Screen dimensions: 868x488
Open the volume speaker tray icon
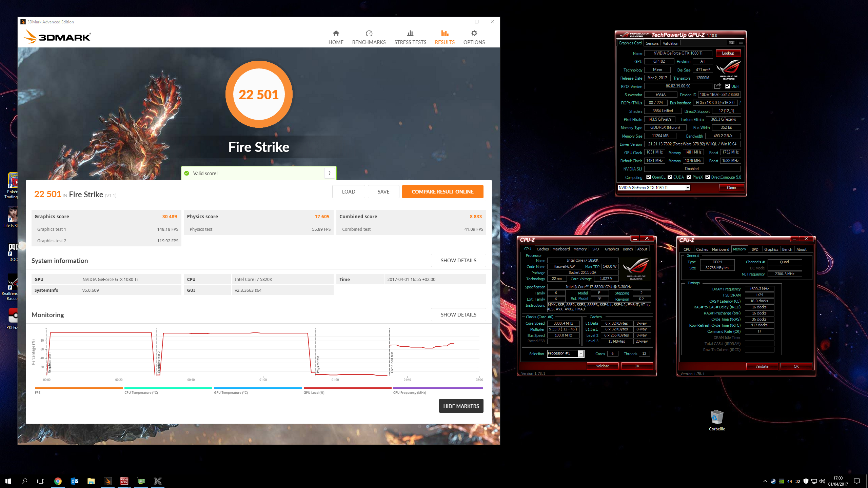coord(822,481)
